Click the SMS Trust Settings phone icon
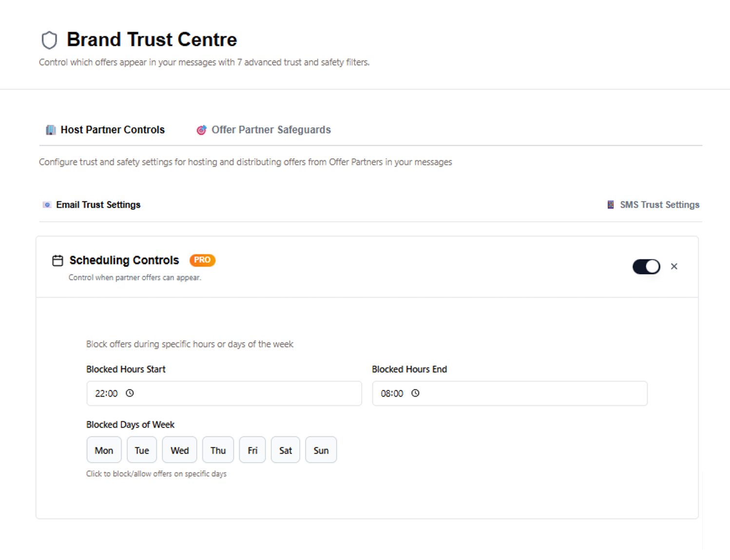 [x=611, y=205]
